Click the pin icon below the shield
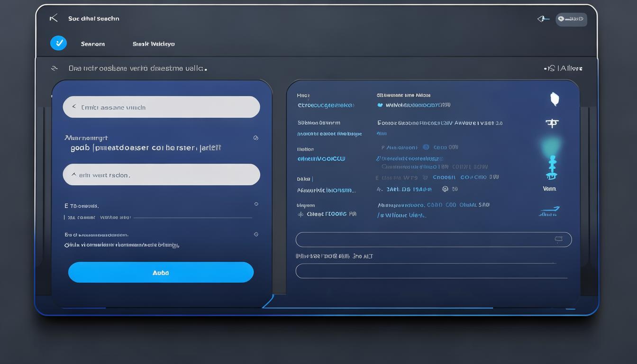The width and height of the screenshot is (637, 364). pyautogui.click(x=552, y=123)
